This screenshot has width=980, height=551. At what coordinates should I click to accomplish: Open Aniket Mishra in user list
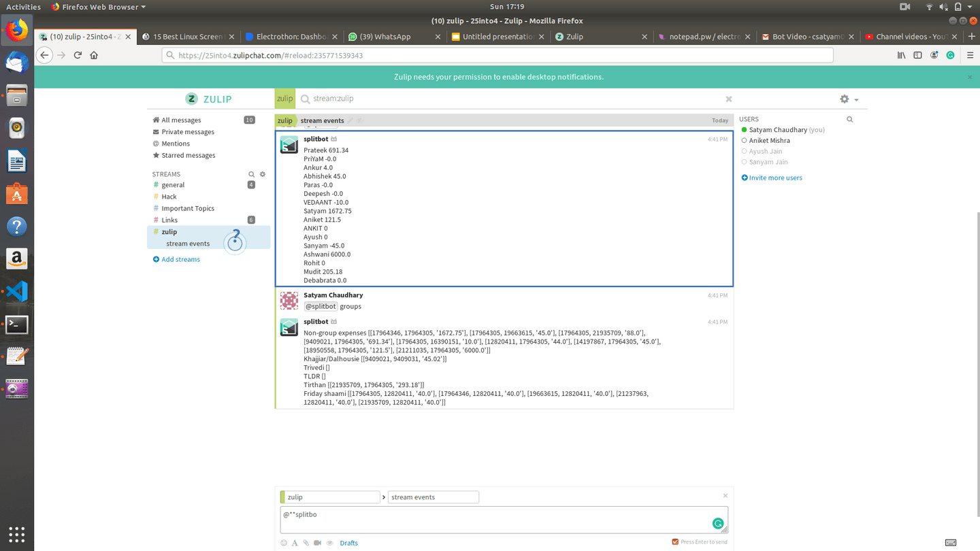[770, 141]
